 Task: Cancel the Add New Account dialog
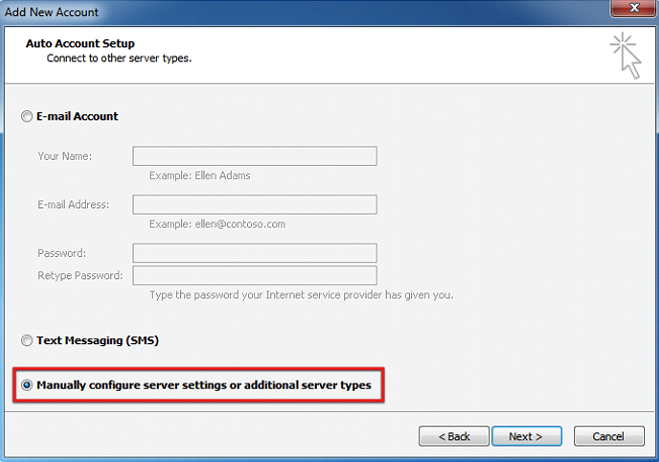[609, 436]
